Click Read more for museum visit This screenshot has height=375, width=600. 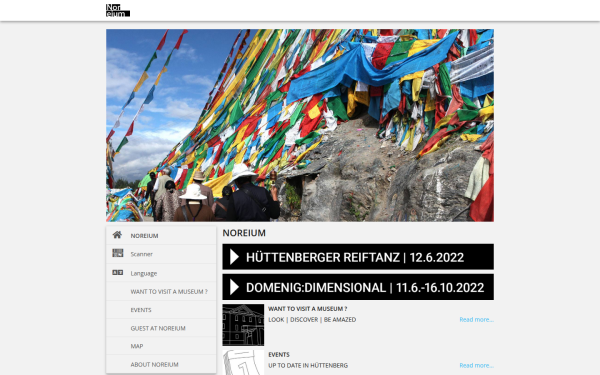(x=476, y=320)
